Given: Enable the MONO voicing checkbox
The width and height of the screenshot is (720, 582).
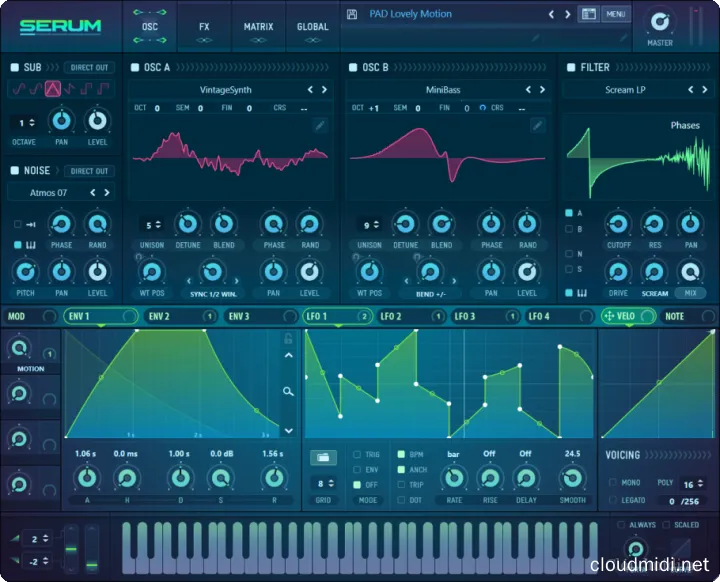Looking at the screenshot, I should 612,482.
